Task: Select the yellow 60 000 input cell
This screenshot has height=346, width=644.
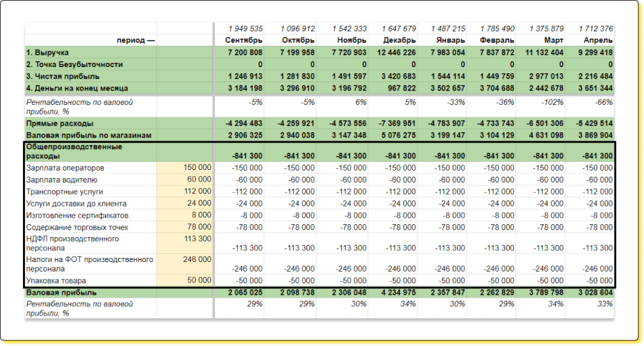Action: pos(184,179)
